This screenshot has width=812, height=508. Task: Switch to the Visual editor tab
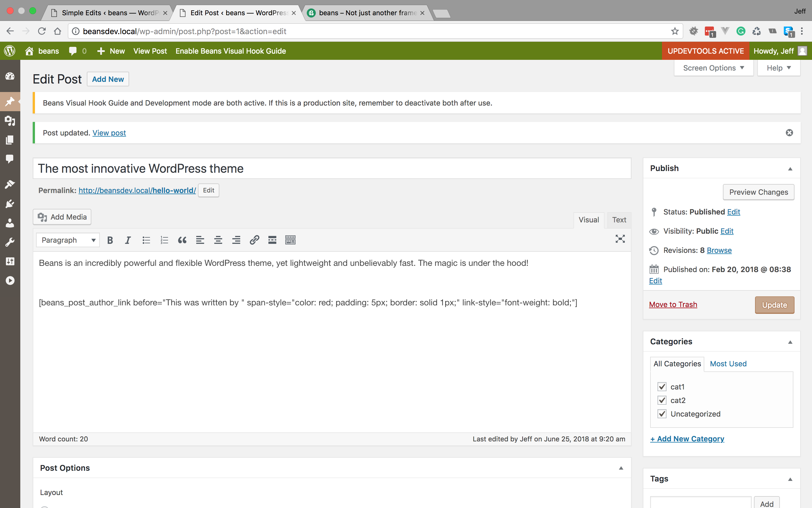click(588, 220)
